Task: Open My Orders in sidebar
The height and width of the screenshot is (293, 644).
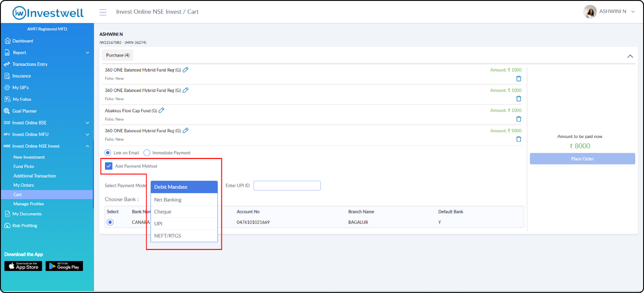Action: click(x=24, y=185)
